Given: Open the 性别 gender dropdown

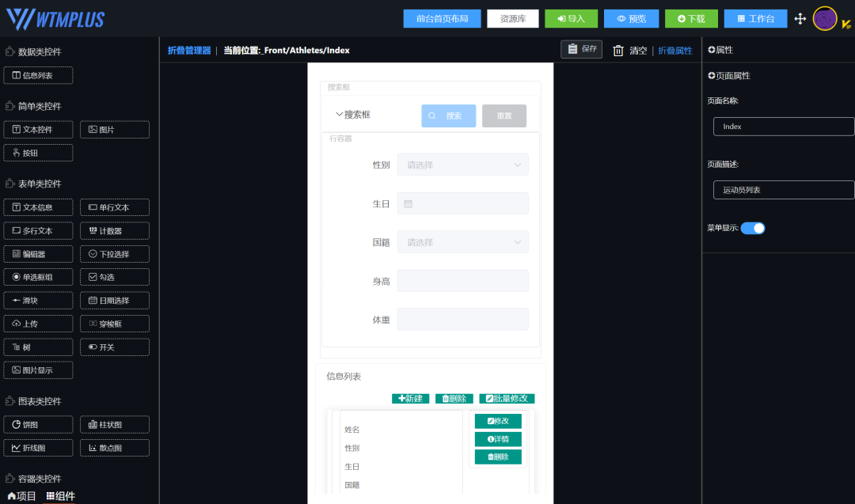Looking at the screenshot, I should point(463,164).
